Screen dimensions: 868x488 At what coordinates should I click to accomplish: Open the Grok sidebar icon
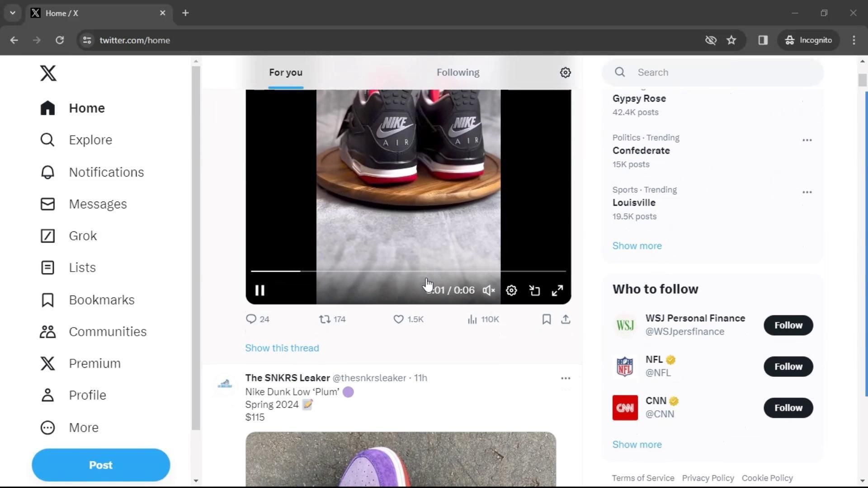click(47, 236)
